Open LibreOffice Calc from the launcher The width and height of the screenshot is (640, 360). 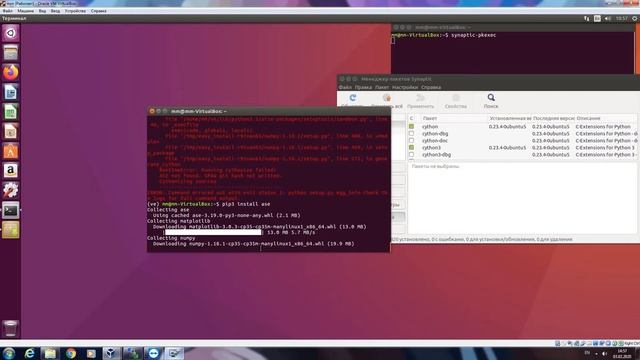coord(11,112)
